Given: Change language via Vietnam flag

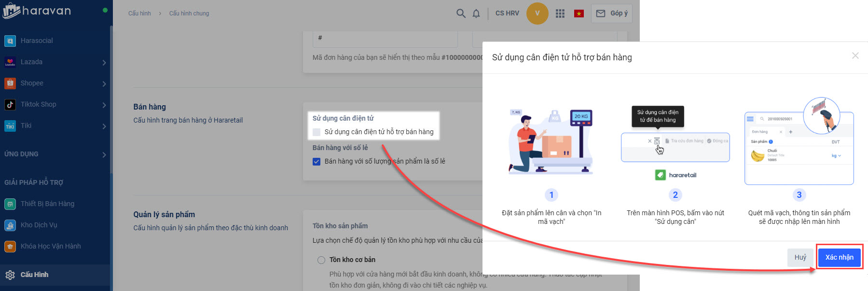Looking at the screenshot, I should (x=579, y=14).
